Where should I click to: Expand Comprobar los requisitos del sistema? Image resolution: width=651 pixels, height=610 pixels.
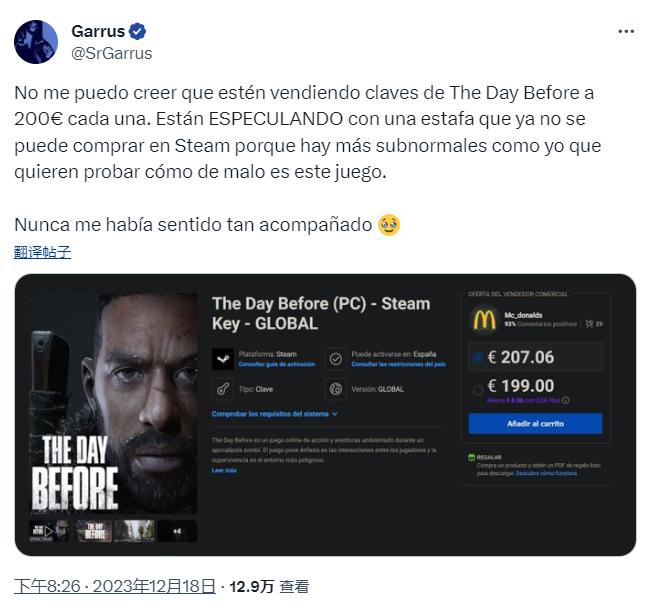point(274,414)
